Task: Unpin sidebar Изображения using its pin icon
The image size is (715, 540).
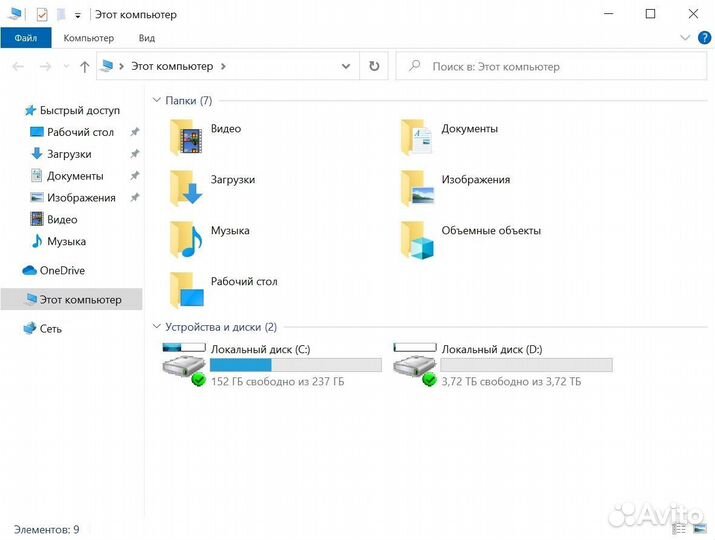Action: 135,198
